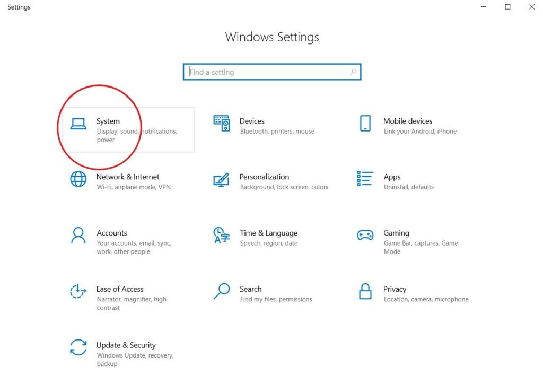Open the Network & Internet title

128,177
